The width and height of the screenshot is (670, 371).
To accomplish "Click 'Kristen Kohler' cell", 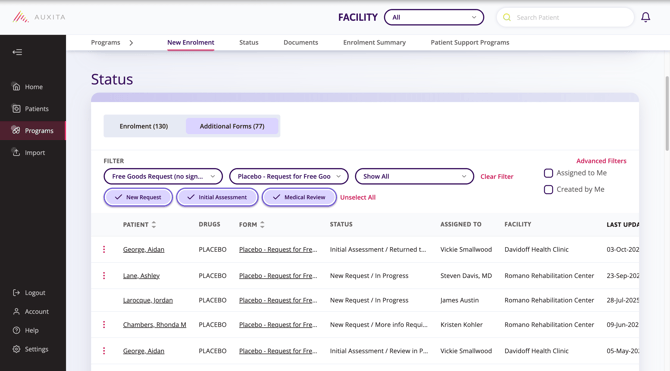I will pyautogui.click(x=461, y=325).
